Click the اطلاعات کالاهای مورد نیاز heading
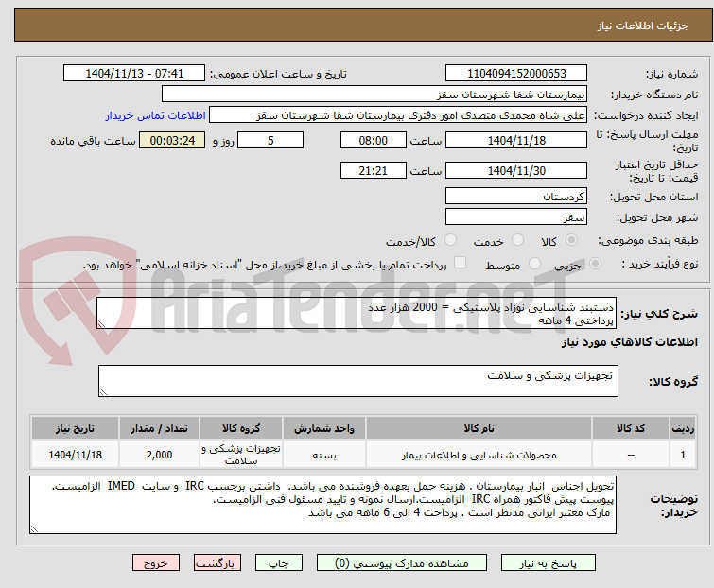This screenshot has width=714, height=588. [x=630, y=342]
